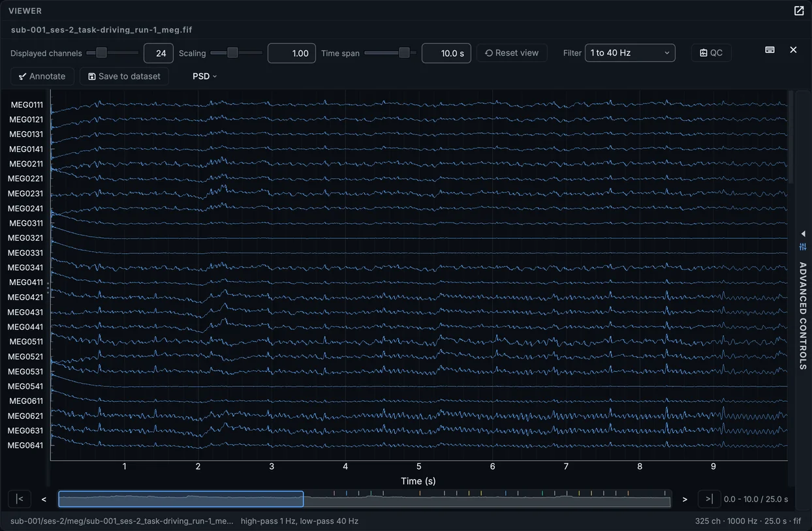Click the vertical channel scrollbar
The height and width of the screenshot is (531, 812).
click(x=791, y=137)
